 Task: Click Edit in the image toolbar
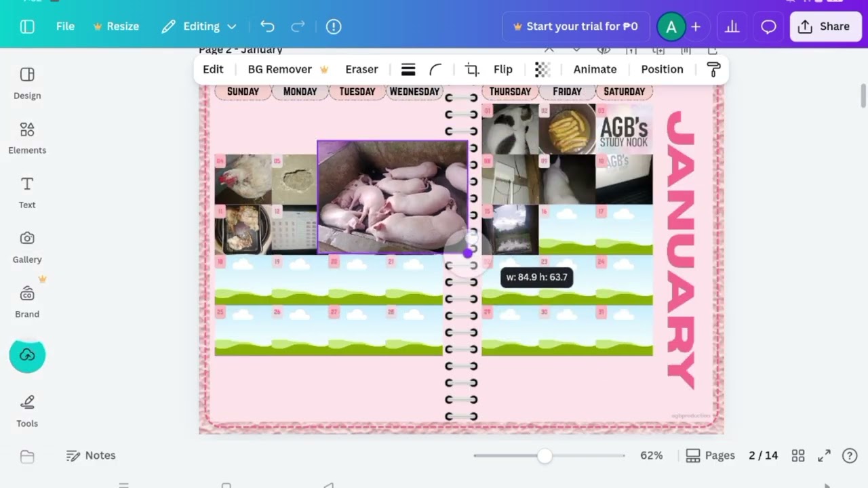coord(213,69)
